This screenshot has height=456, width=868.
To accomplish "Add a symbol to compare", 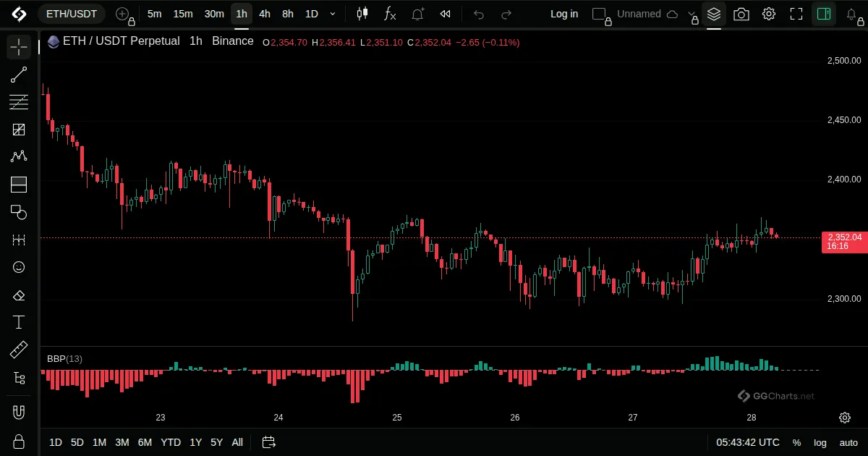I will [x=122, y=14].
